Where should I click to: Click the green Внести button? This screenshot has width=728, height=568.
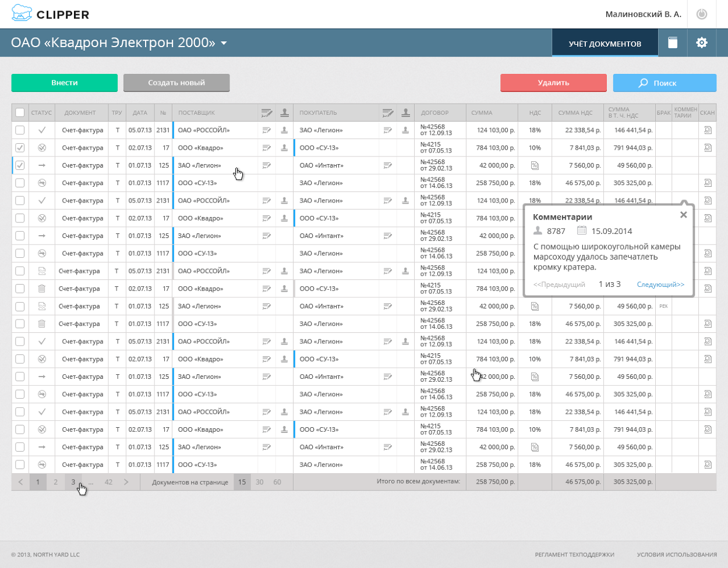64,83
